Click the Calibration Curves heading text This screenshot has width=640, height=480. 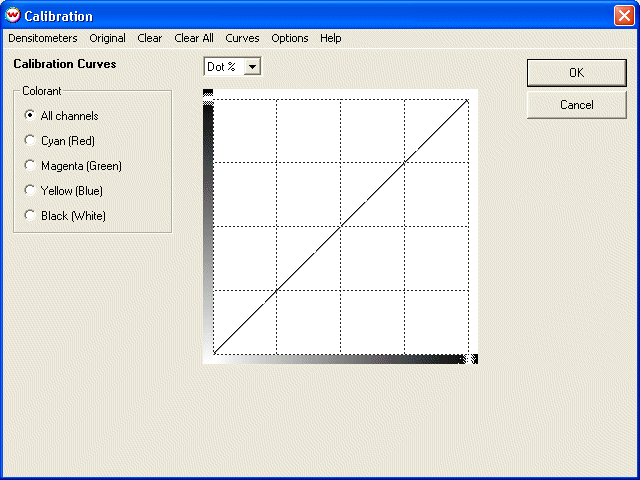65,64
